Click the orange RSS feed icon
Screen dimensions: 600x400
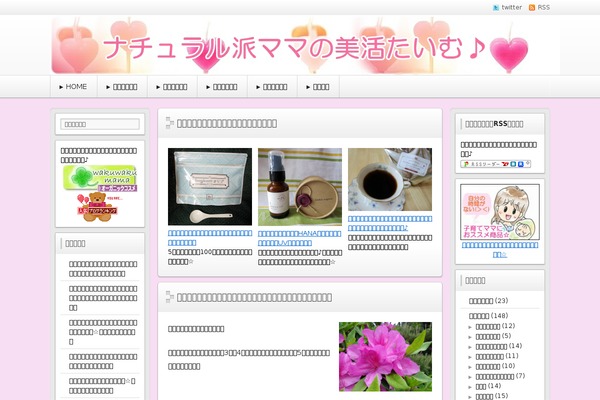pos(532,8)
